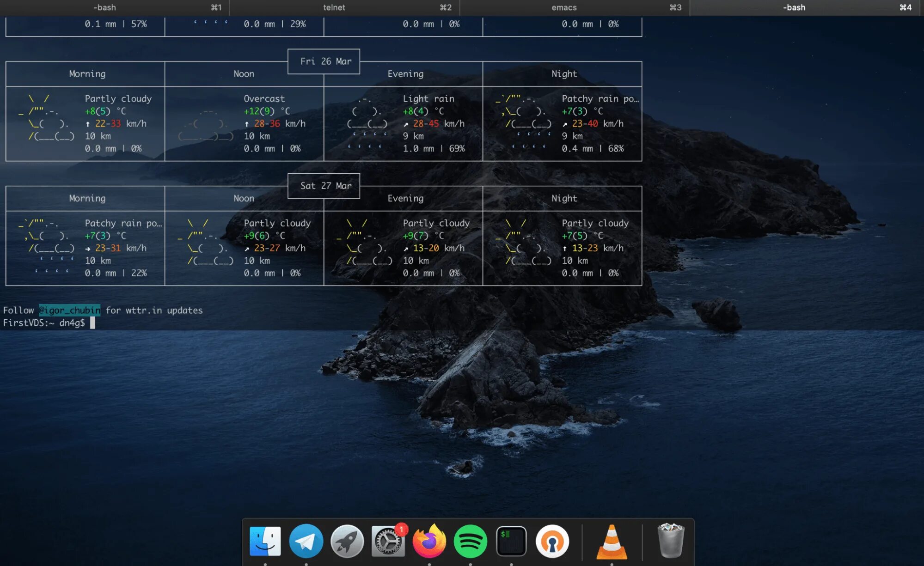Image resolution: width=924 pixels, height=566 pixels.
Task: Launch VLC media player
Action: [612, 541]
